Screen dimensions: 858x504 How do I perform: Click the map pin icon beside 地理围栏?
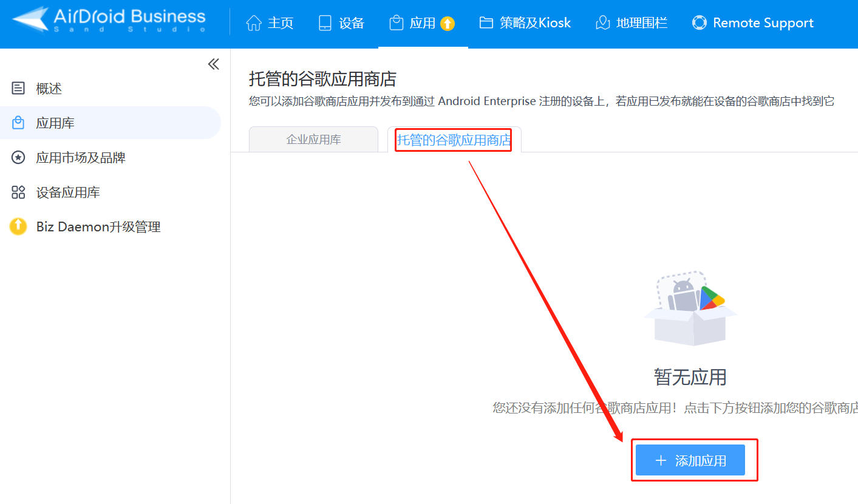point(602,23)
